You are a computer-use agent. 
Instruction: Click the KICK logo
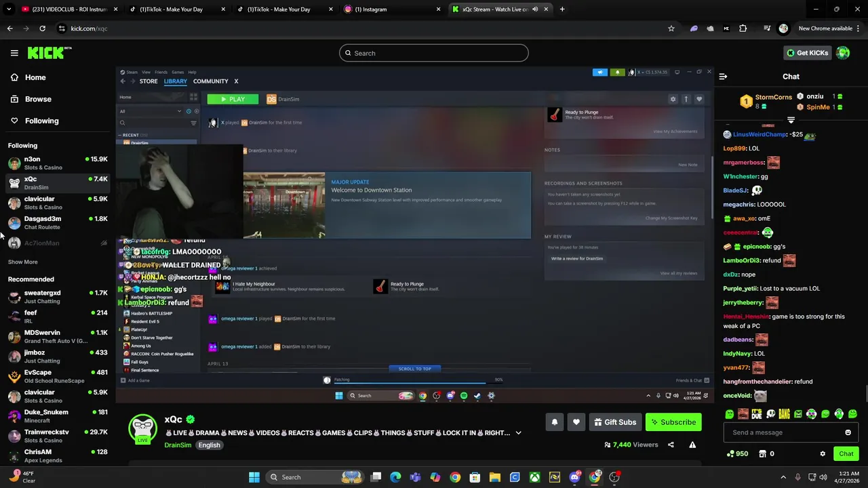click(x=50, y=53)
